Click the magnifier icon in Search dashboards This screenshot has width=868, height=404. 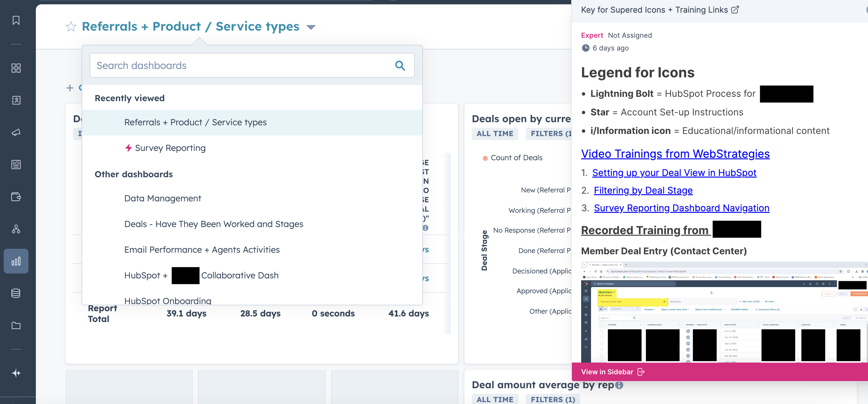pos(400,65)
